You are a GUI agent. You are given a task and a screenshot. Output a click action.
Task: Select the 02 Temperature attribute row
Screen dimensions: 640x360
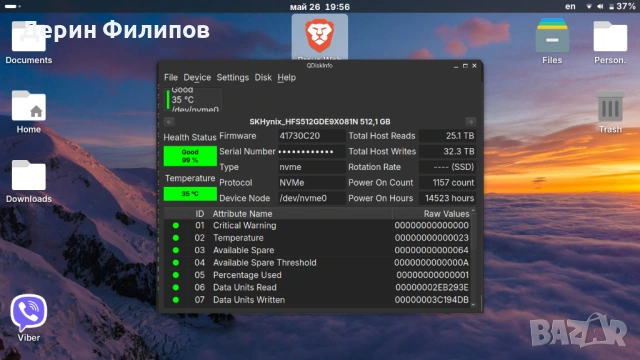317,238
